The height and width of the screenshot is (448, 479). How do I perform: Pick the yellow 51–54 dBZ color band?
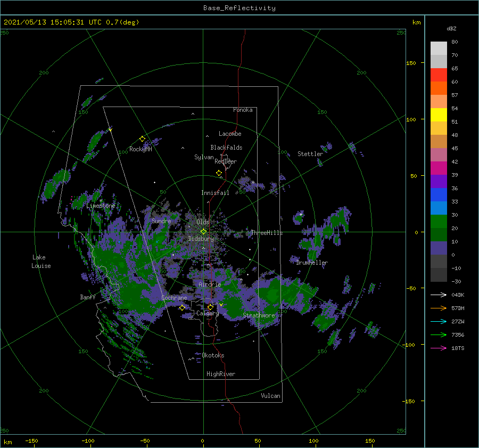[439, 115]
